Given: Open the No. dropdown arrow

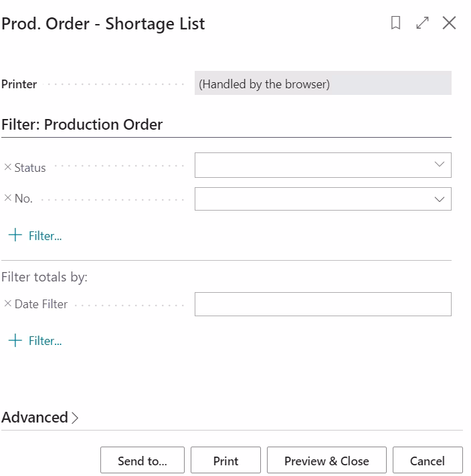Looking at the screenshot, I should [439, 199].
